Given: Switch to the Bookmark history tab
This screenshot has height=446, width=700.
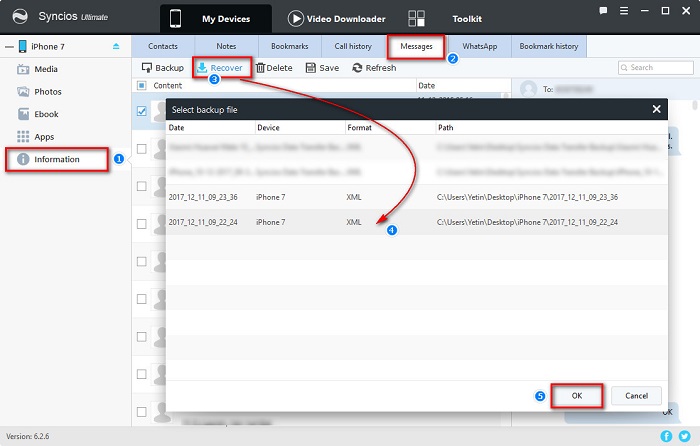Looking at the screenshot, I should coord(549,46).
